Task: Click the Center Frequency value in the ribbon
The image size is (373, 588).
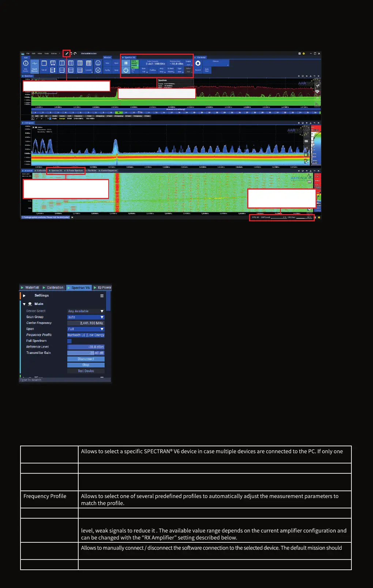Action: (x=155, y=64)
